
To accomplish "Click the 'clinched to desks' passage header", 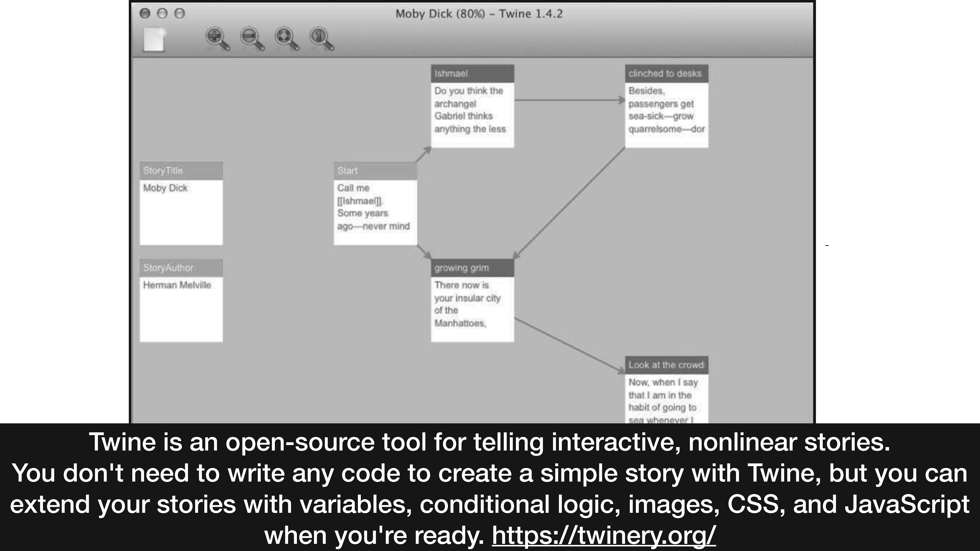I will (x=666, y=74).
